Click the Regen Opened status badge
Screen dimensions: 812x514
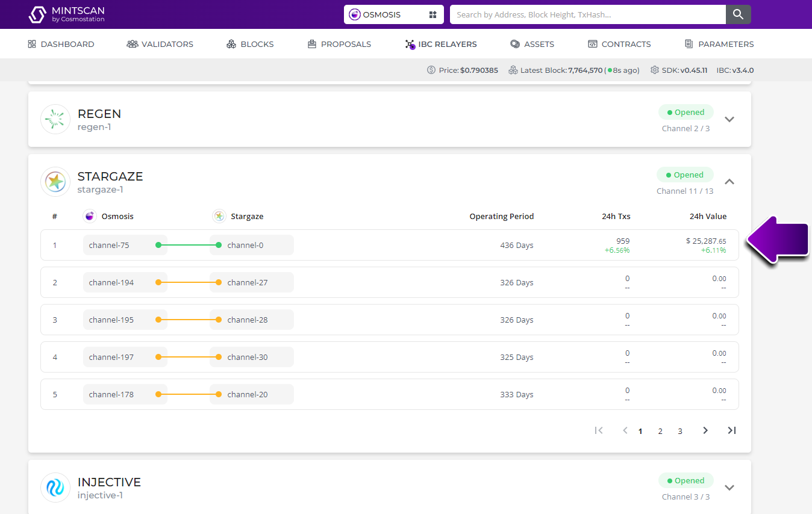point(686,112)
